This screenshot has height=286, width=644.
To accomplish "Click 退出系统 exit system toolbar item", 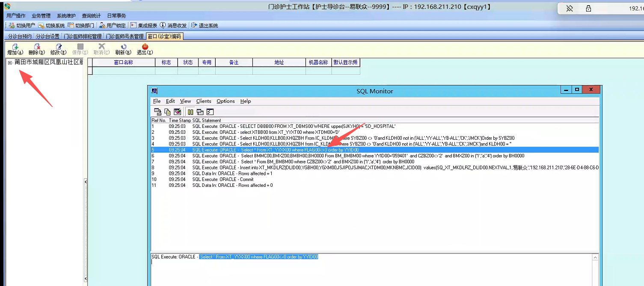I will pyautogui.click(x=205, y=26).
